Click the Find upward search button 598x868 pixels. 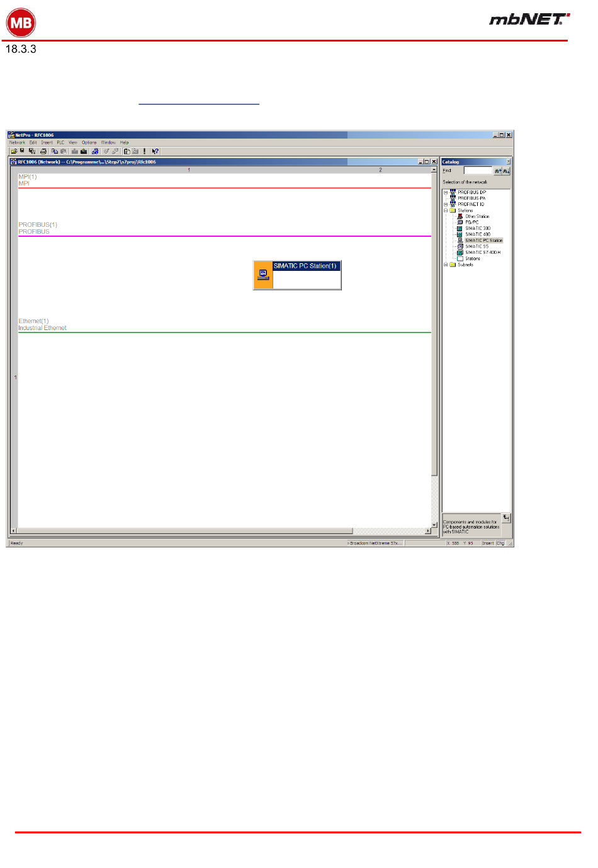point(498,171)
